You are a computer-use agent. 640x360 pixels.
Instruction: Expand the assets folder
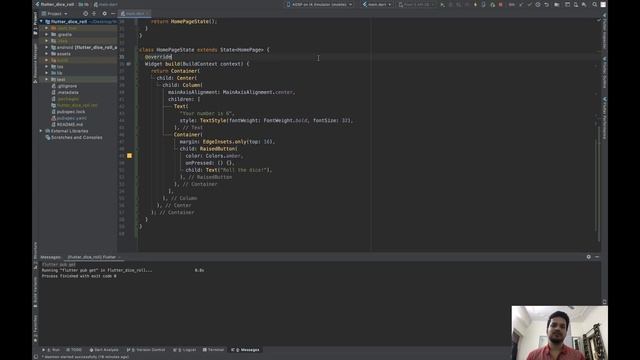click(47, 54)
